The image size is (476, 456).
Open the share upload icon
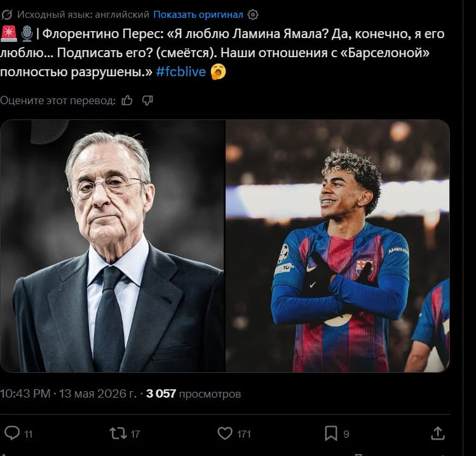point(438,433)
